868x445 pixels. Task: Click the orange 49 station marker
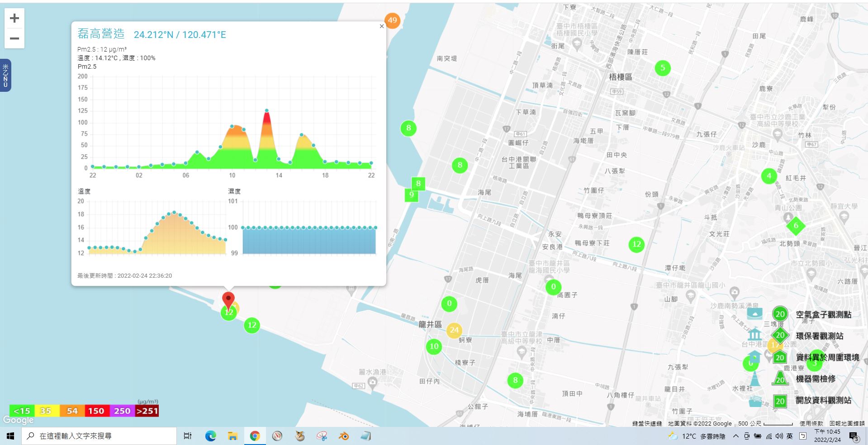point(392,20)
